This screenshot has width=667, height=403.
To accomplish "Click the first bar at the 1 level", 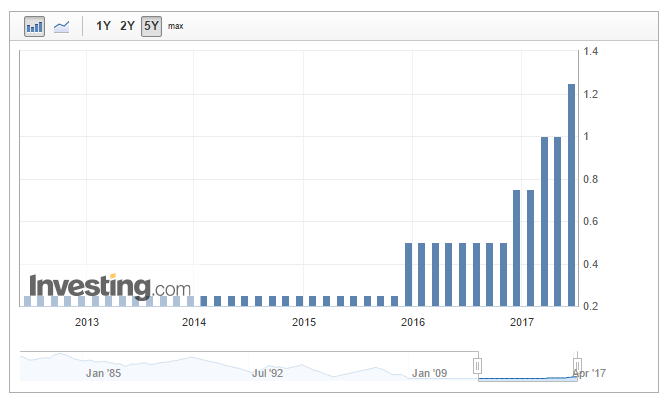I will (x=545, y=221).
